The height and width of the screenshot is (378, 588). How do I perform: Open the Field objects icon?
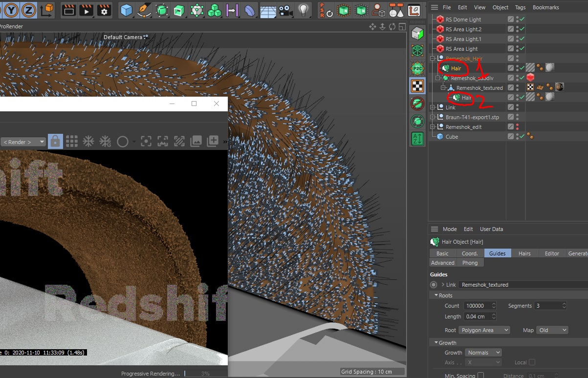232,9
